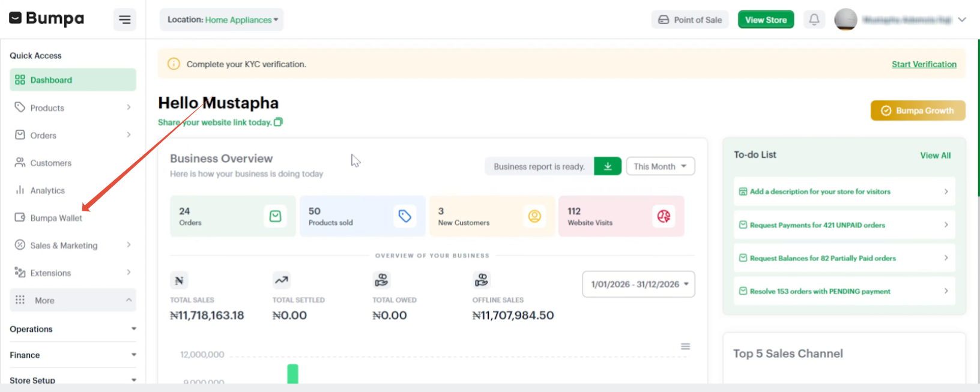
Task: Click the Bumpa logo
Action: pyautogui.click(x=47, y=19)
